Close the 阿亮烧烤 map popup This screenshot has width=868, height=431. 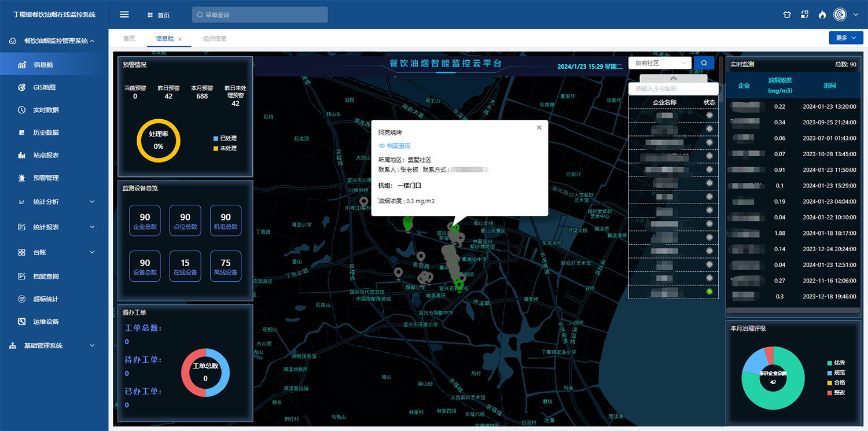[x=539, y=128]
